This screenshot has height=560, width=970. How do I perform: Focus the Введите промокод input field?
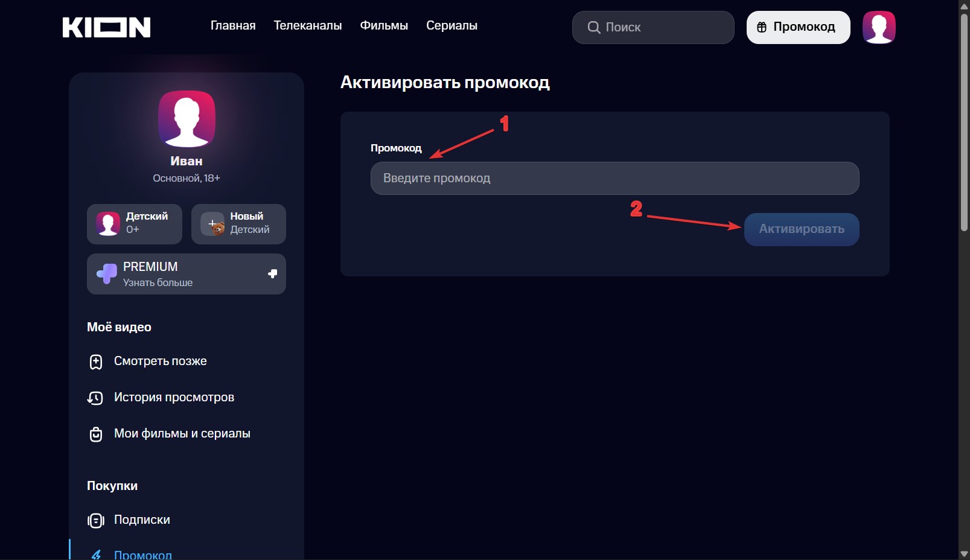pyautogui.click(x=614, y=178)
